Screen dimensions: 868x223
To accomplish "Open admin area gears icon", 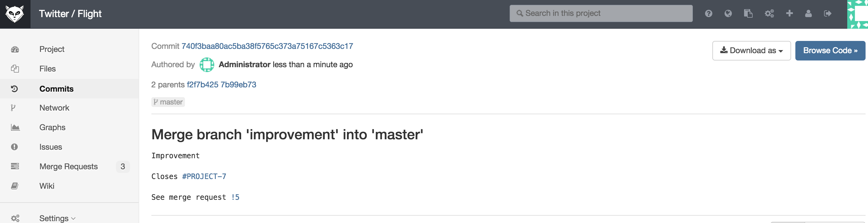I will click(769, 13).
